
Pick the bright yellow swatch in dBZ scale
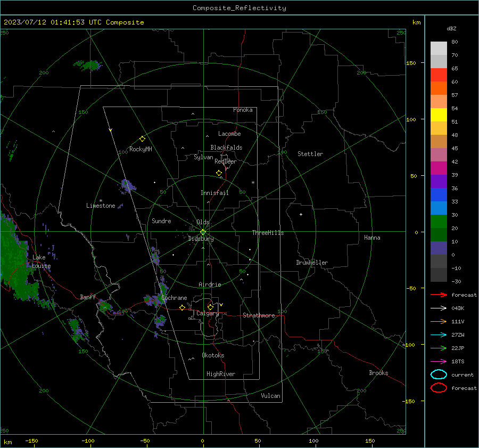pos(439,115)
